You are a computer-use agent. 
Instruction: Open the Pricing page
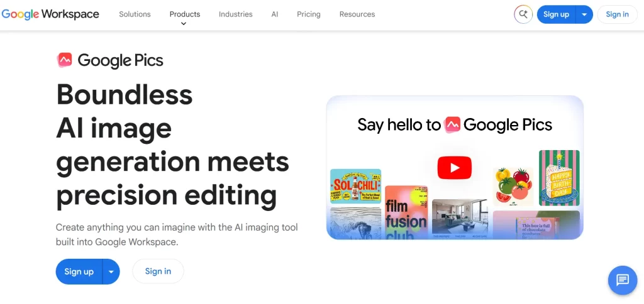[x=308, y=14]
